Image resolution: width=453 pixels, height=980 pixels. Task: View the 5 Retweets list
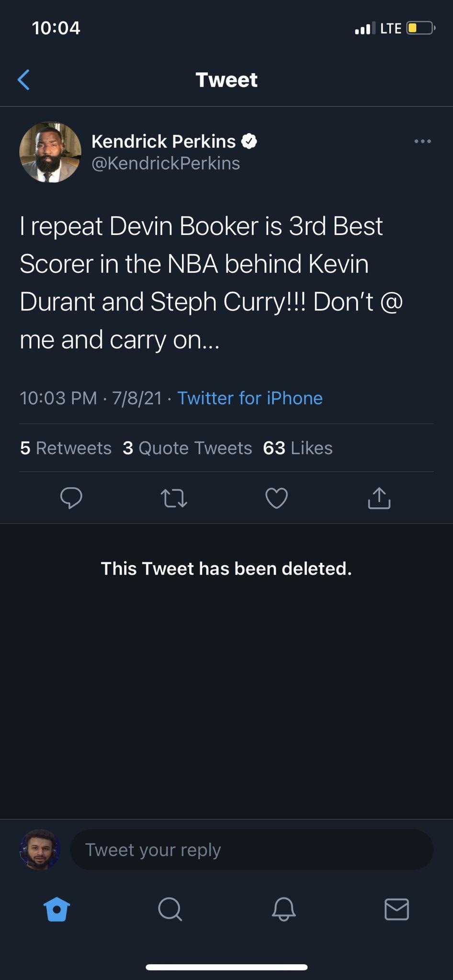(x=66, y=448)
